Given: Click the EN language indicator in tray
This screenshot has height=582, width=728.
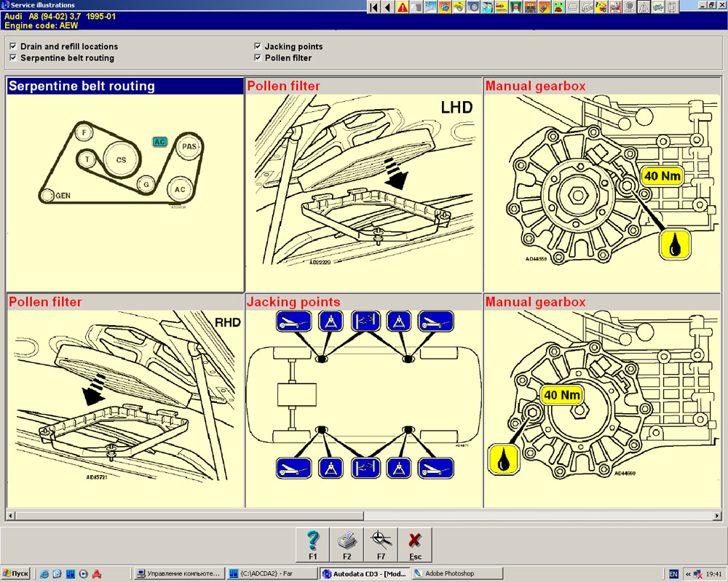Looking at the screenshot, I should tap(673, 574).
